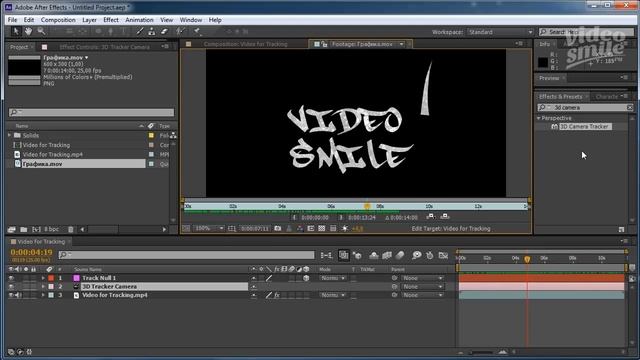Open Parent dropdown for 3D Tracker Camera
This screenshot has height=360, width=640.
tap(422, 287)
